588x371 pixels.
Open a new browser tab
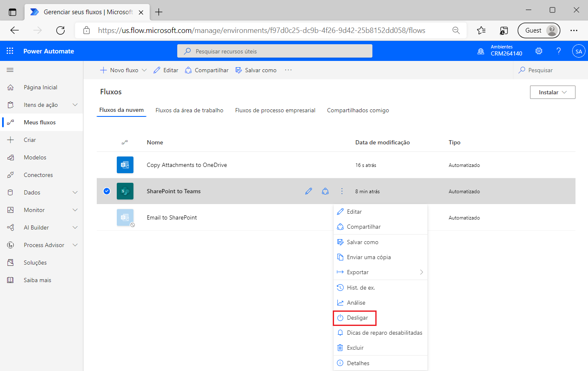click(x=158, y=12)
